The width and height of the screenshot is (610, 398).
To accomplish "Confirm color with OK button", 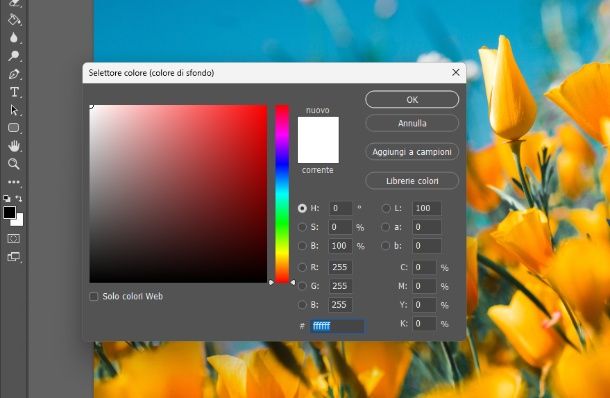I will 412,100.
